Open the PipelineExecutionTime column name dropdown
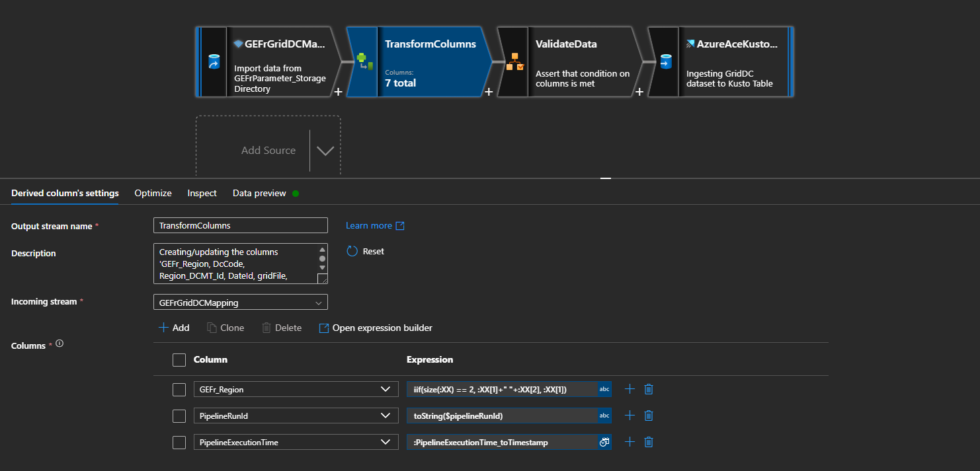Screen dimensions: 980x471 296,442
